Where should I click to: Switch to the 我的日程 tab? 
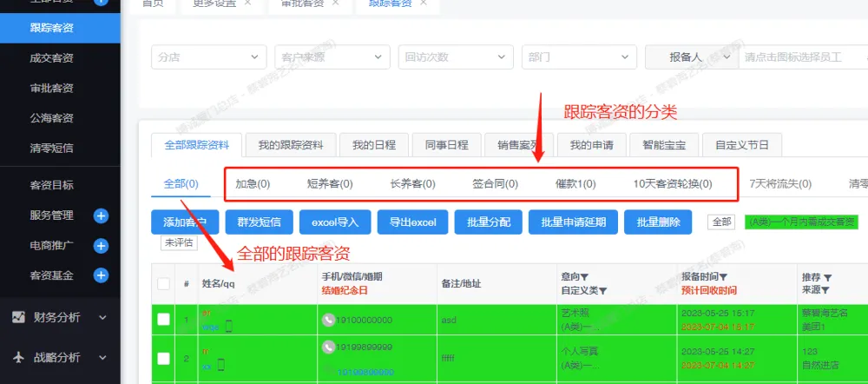tap(367, 144)
